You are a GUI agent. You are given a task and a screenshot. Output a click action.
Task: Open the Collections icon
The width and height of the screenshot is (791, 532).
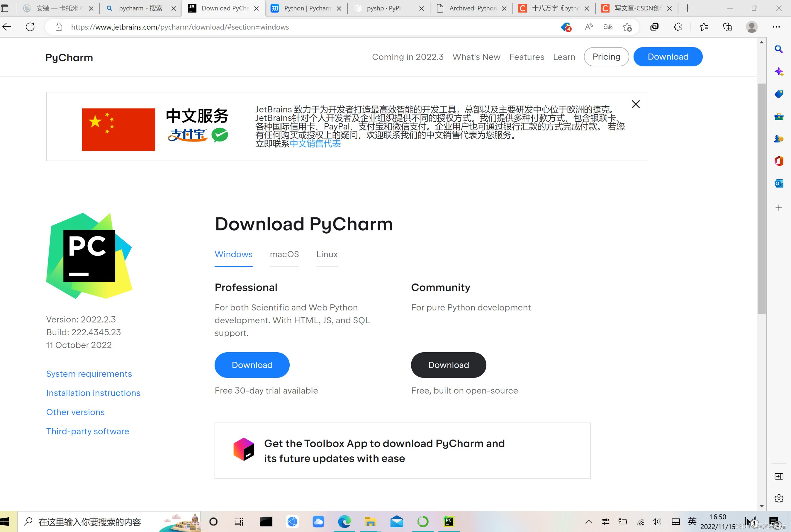tap(727, 27)
